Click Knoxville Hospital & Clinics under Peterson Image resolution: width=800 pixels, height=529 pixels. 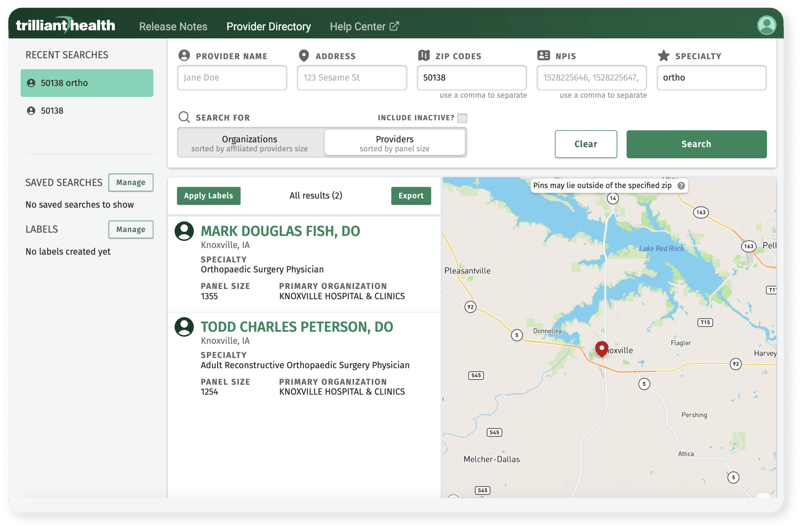342,392
